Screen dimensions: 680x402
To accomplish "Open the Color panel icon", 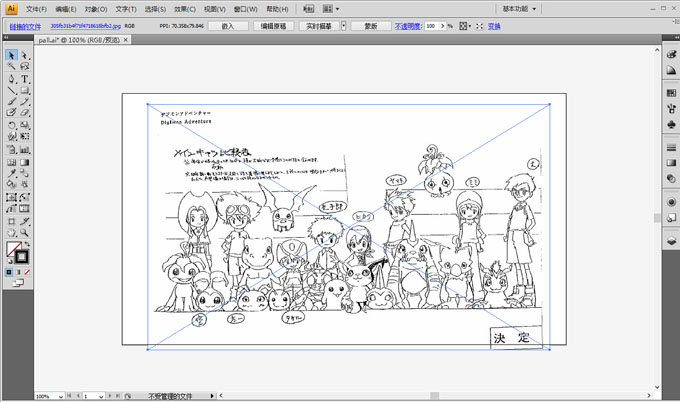I will click(x=671, y=55).
